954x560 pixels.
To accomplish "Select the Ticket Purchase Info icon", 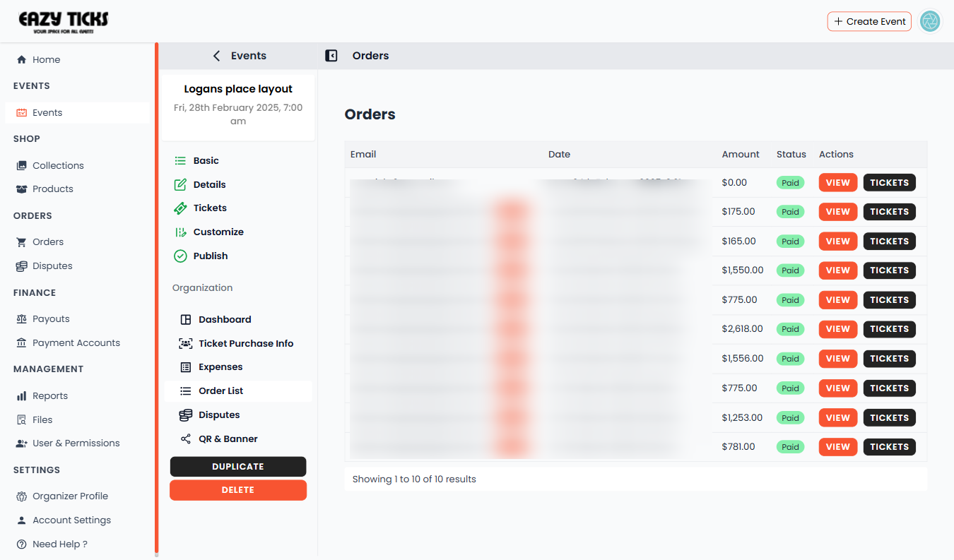I will [x=185, y=343].
